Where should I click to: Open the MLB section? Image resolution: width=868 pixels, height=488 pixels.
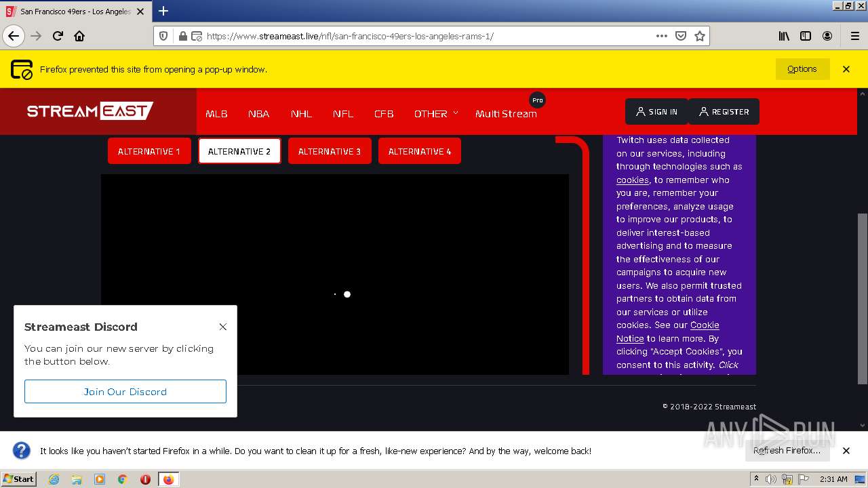216,114
